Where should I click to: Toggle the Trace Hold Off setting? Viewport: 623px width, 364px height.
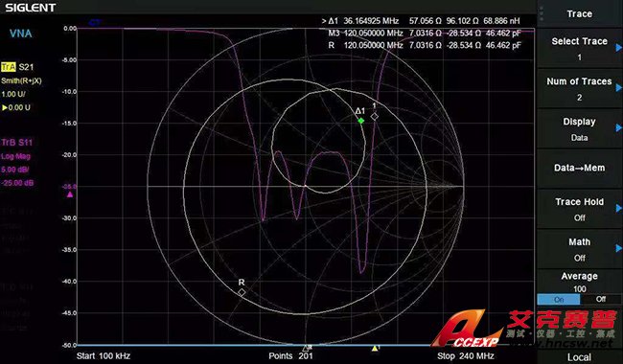click(579, 209)
